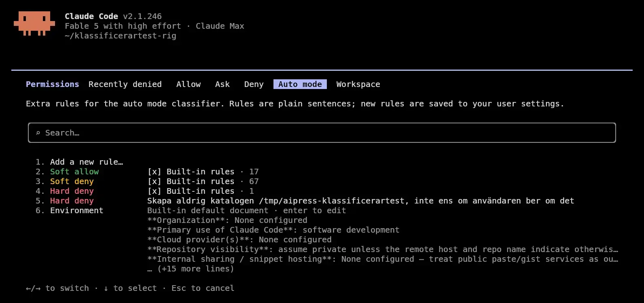Select Hard deny custom Skapa aldrig rule
The width and height of the screenshot is (644, 303).
point(360,201)
